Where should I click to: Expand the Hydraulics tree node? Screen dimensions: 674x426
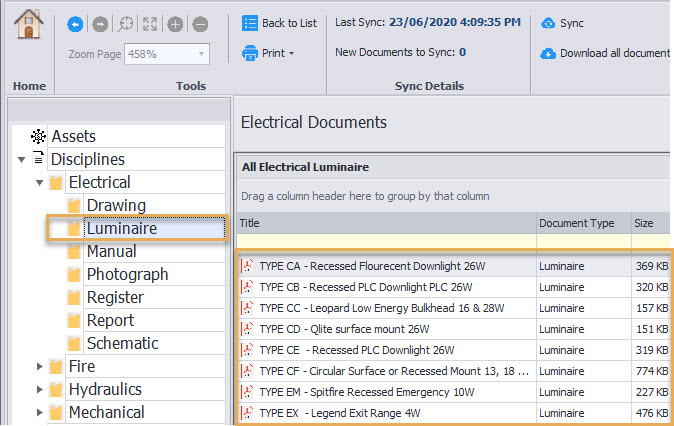pyautogui.click(x=40, y=389)
